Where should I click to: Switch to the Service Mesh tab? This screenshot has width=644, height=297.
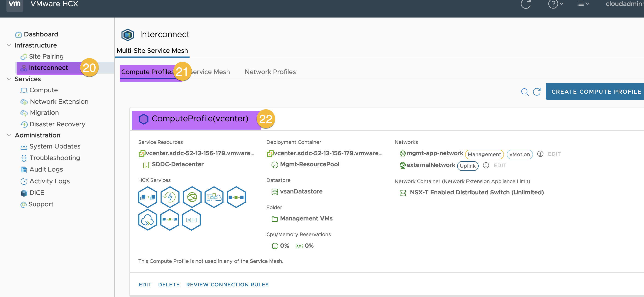[x=210, y=72]
